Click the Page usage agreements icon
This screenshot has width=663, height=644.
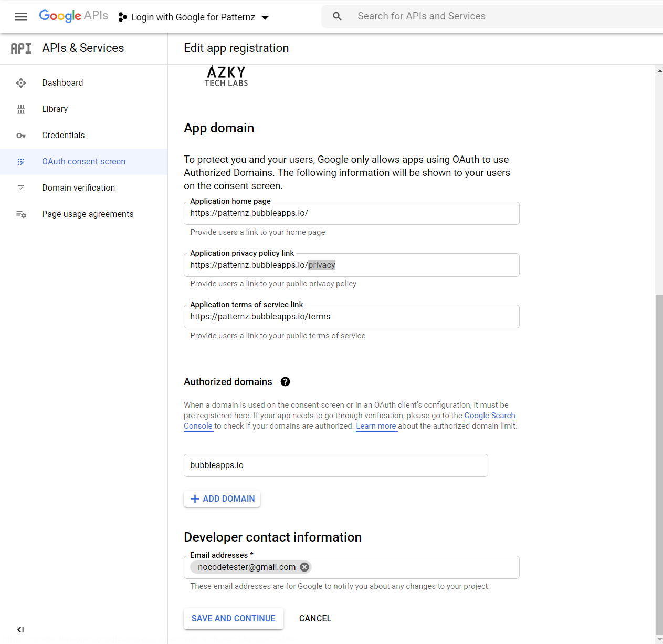[x=21, y=214]
